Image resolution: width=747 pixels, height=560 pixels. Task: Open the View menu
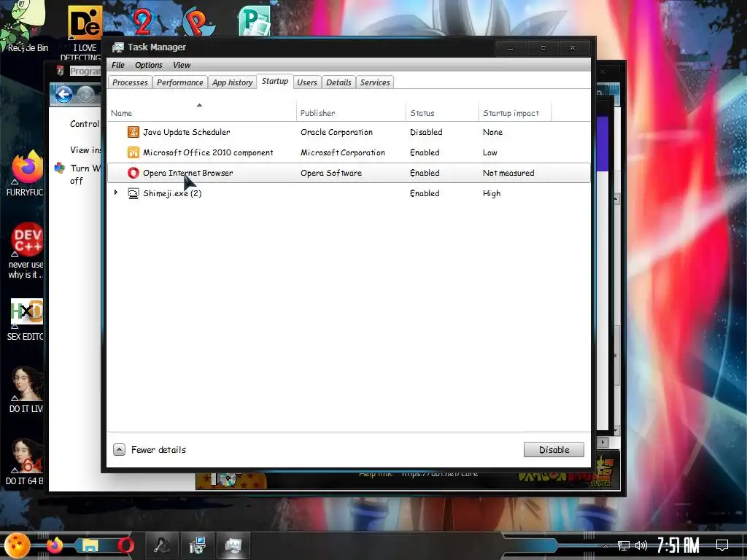pyautogui.click(x=182, y=65)
